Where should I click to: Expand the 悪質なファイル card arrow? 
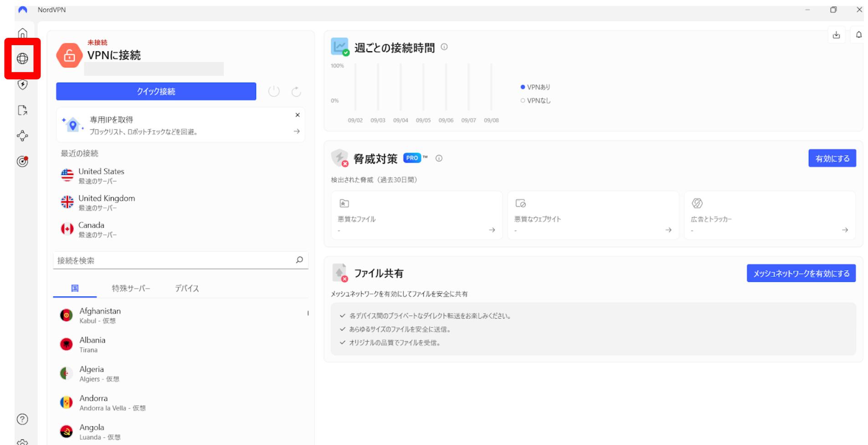point(492,230)
